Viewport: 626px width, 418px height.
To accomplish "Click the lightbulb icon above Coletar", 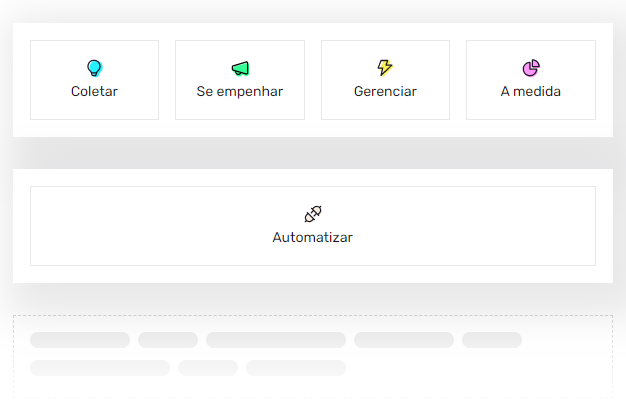I will [x=95, y=68].
